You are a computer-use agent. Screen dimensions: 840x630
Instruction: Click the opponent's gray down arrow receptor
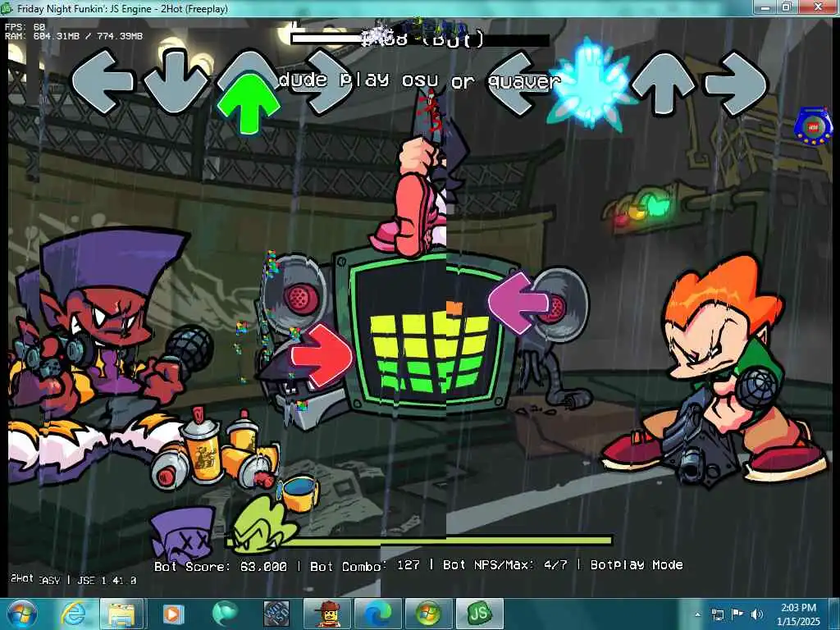[175, 80]
